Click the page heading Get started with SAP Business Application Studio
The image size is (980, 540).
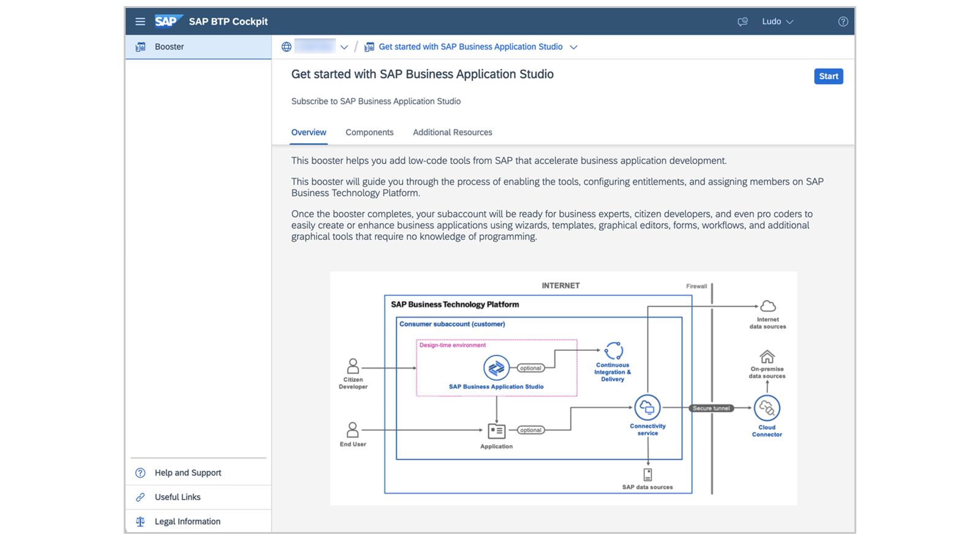(423, 74)
